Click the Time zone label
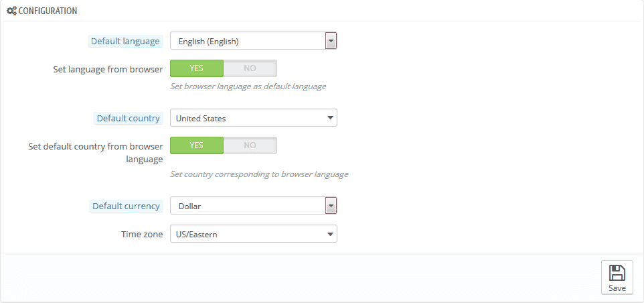This screenshot has width=644, height=303. (139, 235)
